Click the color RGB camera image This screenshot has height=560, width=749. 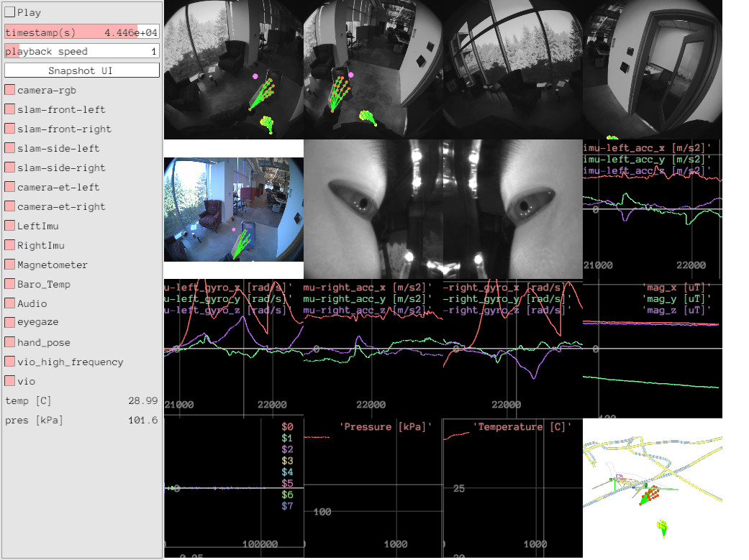(233, 209)
